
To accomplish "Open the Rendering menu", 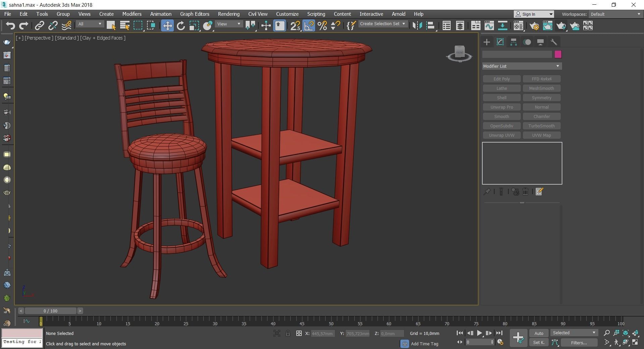I will point(229,14).
